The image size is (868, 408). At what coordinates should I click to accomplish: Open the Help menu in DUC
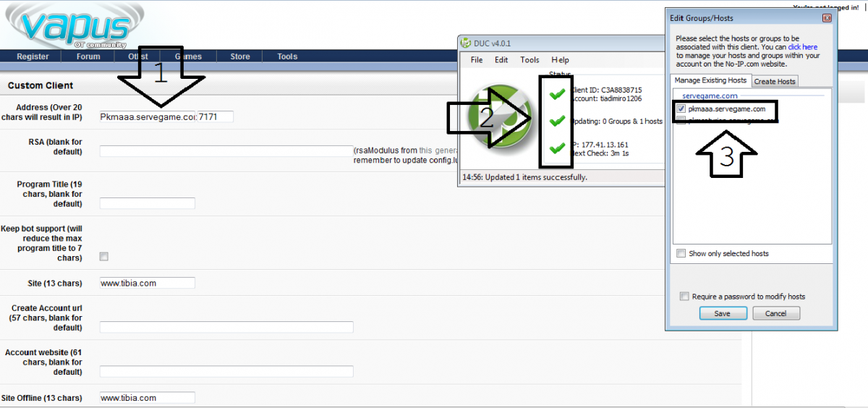[x=560, y=60]
